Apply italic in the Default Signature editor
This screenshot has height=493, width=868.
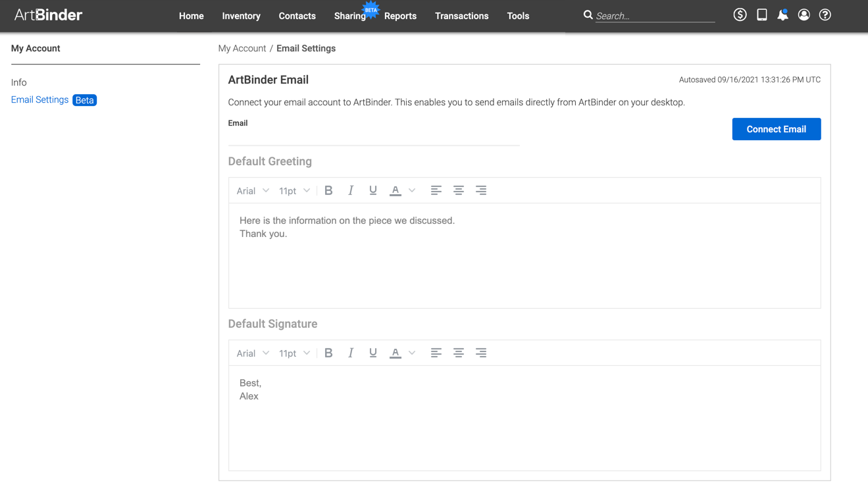coord(351,353)
